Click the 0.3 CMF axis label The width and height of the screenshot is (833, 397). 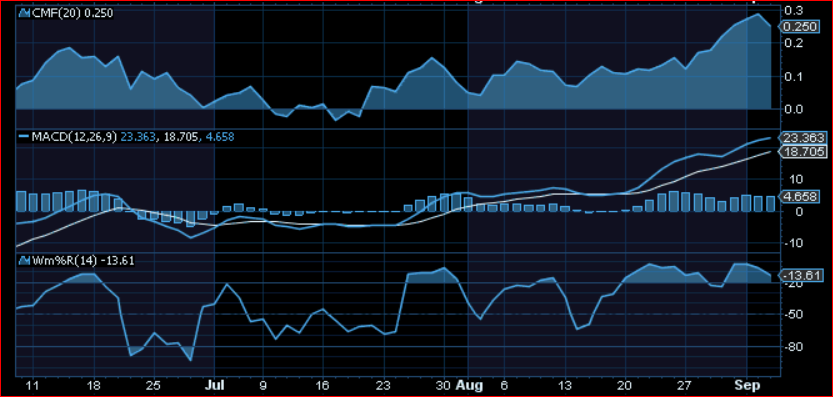coord(795,10)
